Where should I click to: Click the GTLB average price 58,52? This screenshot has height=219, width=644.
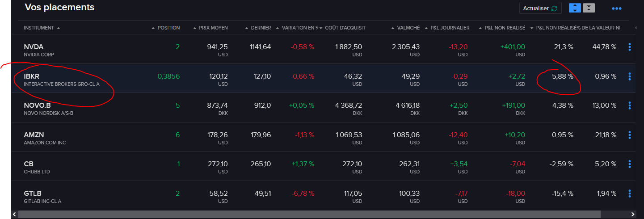219,194
